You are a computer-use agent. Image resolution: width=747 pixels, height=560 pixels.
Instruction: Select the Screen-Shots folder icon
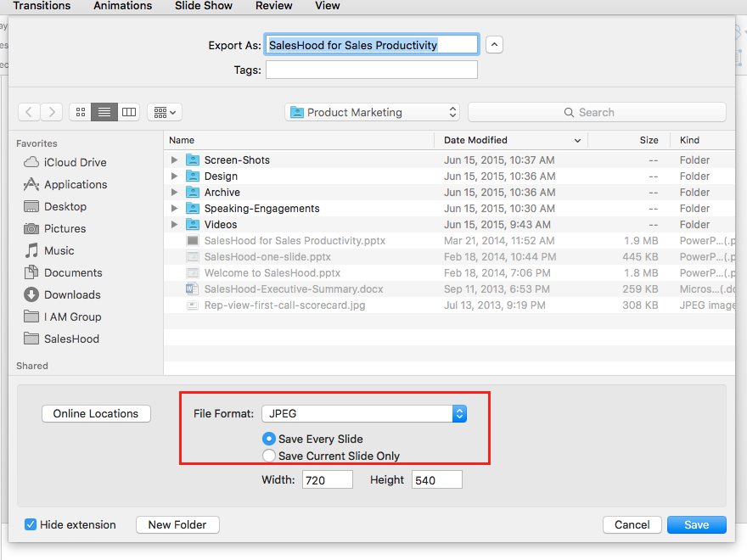tap(193, 160)
